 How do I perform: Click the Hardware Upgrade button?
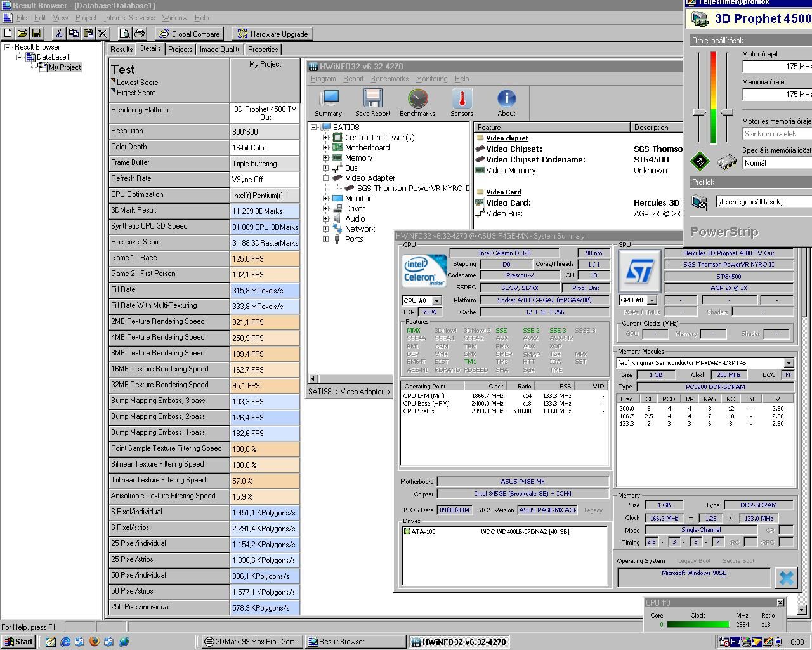[x=272, y=34]
